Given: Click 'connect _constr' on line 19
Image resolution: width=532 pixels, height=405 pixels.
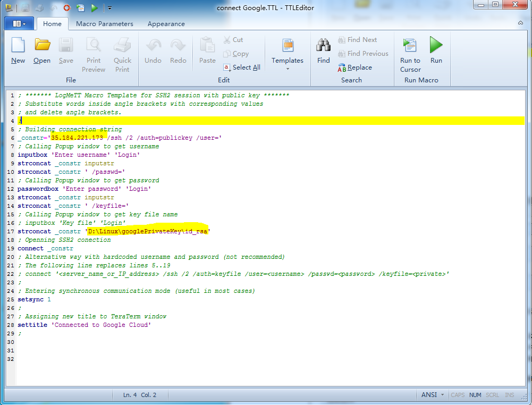Looking at the screenshot, I should click(x=46, y=248).
